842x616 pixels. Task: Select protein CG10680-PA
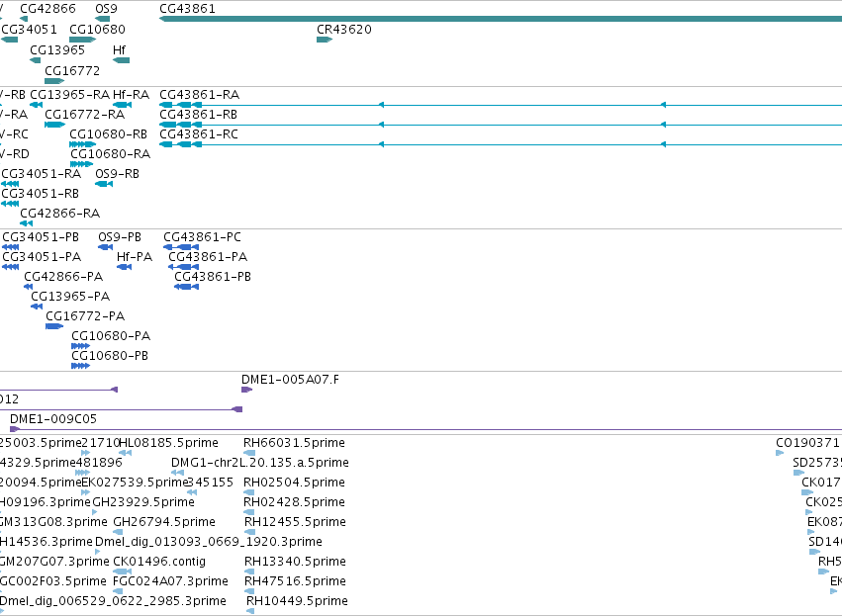pyautogui.click(x=80, y=346)
